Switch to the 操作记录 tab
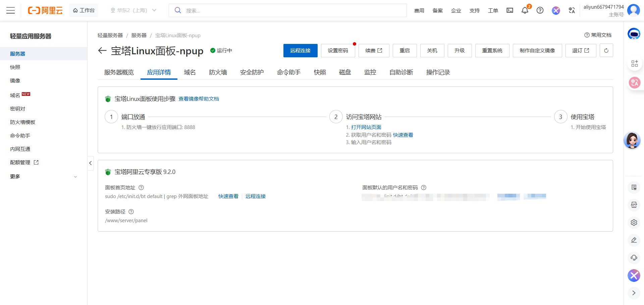 pyautogui.click(x=438, y=72)
